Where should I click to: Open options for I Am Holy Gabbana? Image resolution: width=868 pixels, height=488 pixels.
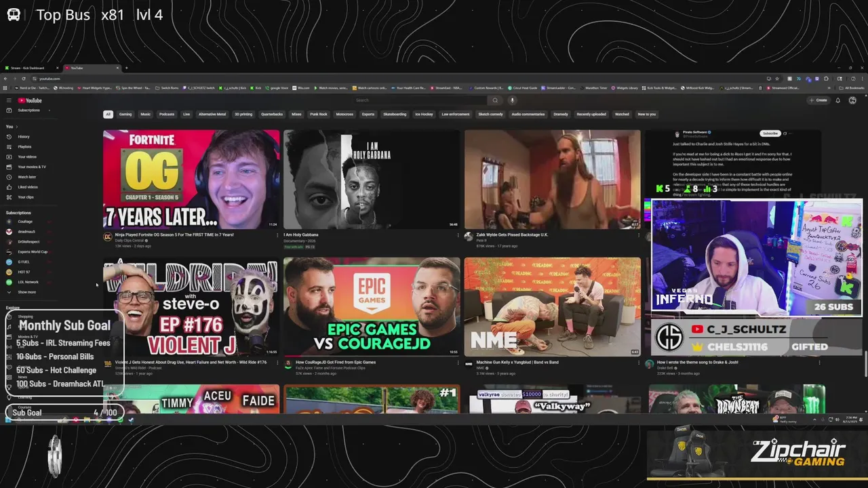click(458, 235)
